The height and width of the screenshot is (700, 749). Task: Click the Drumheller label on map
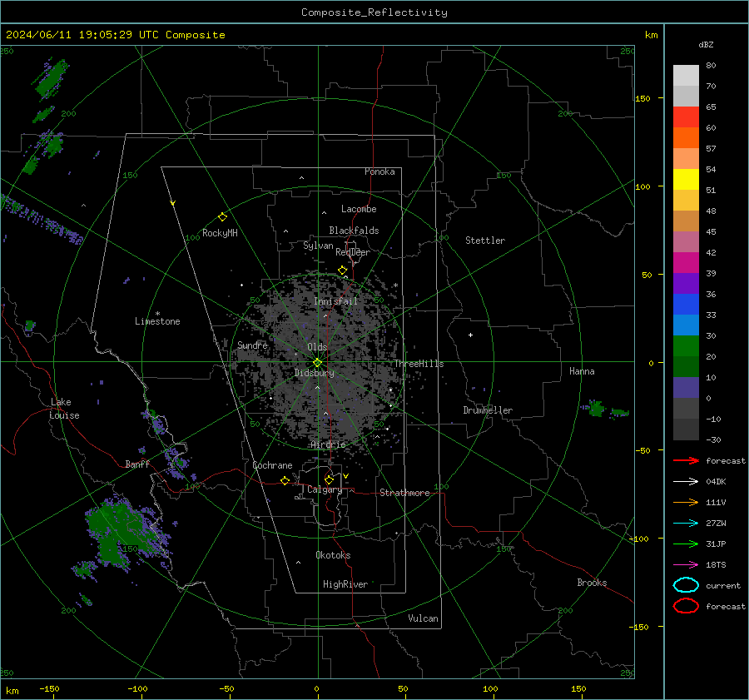tap(488, 410)
